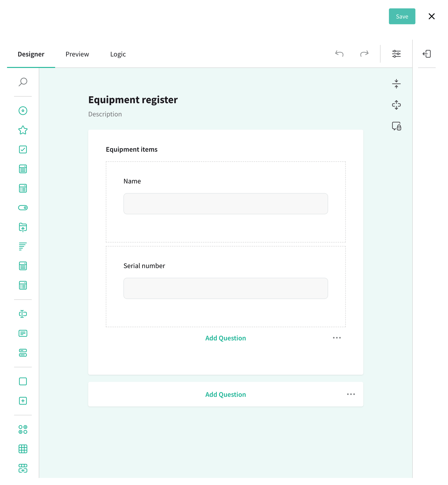Add a Single-Line Input question
This screenshot has height=485, width=448.
coord(23,314)
